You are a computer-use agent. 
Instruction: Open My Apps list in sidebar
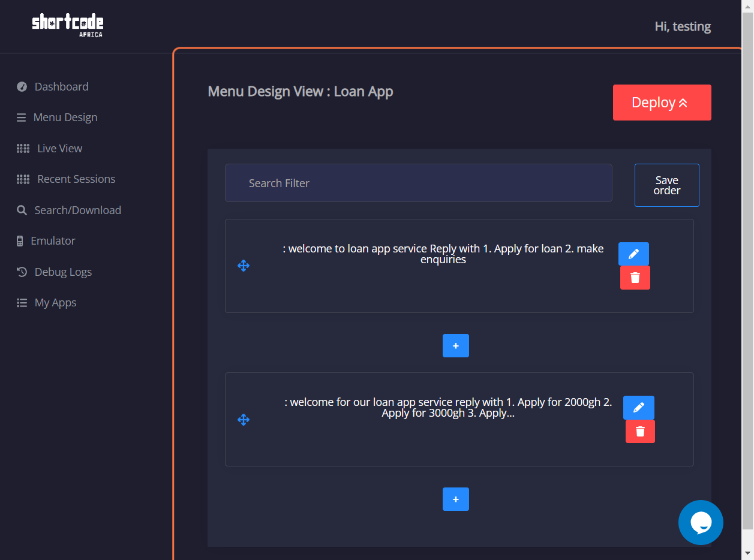coord(47,303)
